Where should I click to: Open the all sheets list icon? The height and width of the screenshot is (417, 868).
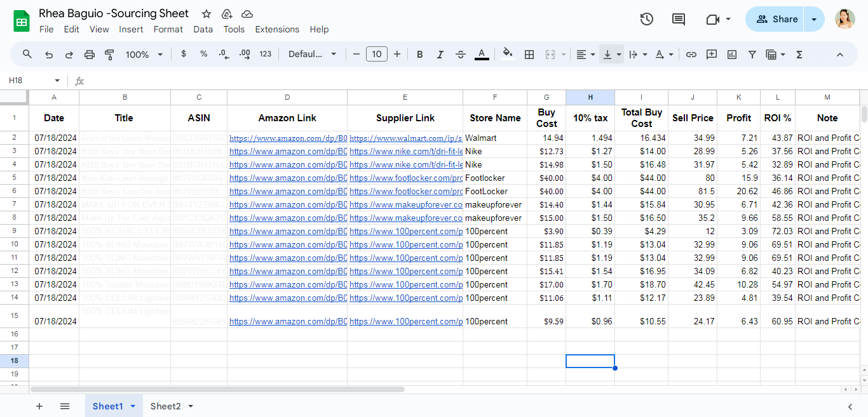(65, 406)
